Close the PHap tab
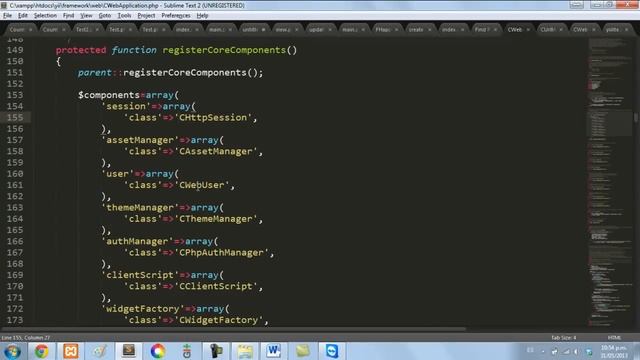The width and height of the screenshot is (640, 360). tap(396, 30)
